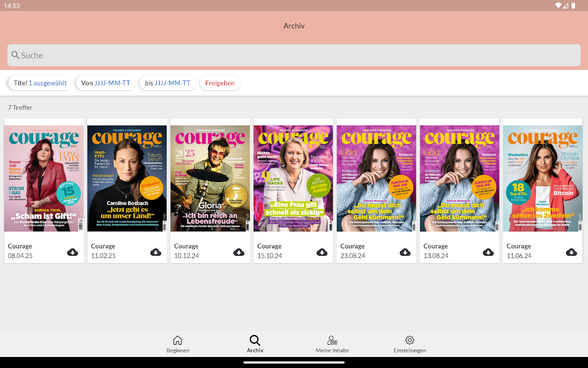The width and height of the screenshot is (588, 368).
Task: Download the Courage issue dated 10.12.24
Action: click(238, 252)
